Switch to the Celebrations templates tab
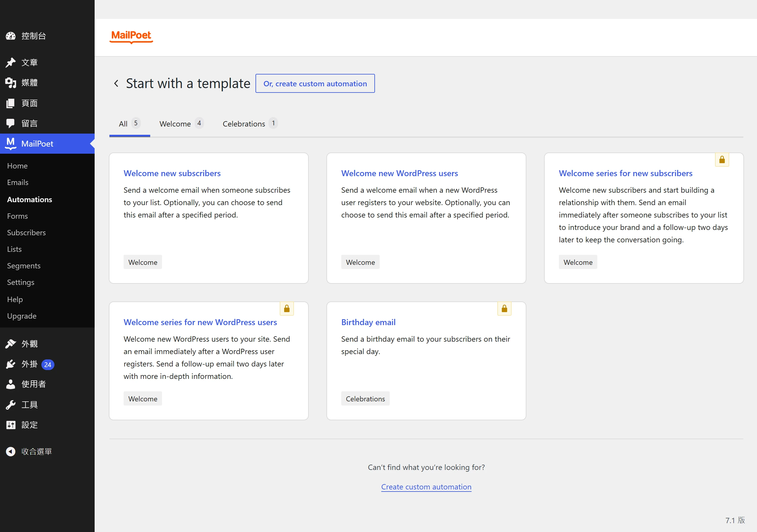 pyautogui.click(x=250, y=124)
